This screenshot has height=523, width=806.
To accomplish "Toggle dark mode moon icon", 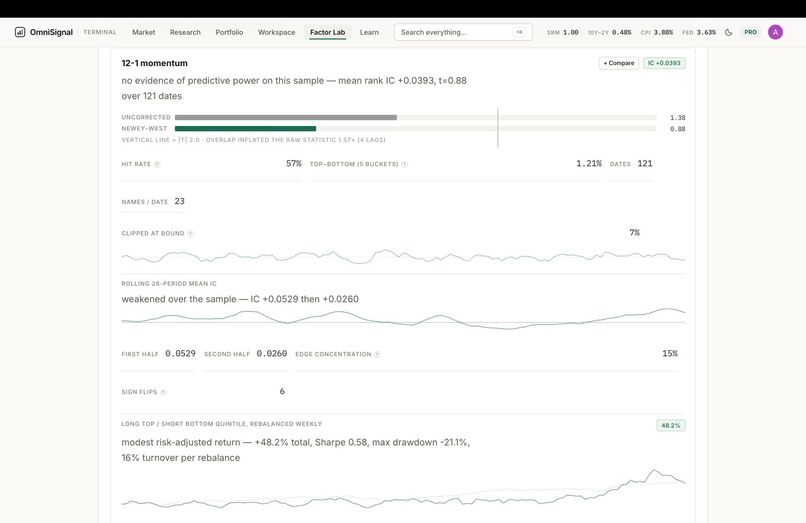I will 728,32.
